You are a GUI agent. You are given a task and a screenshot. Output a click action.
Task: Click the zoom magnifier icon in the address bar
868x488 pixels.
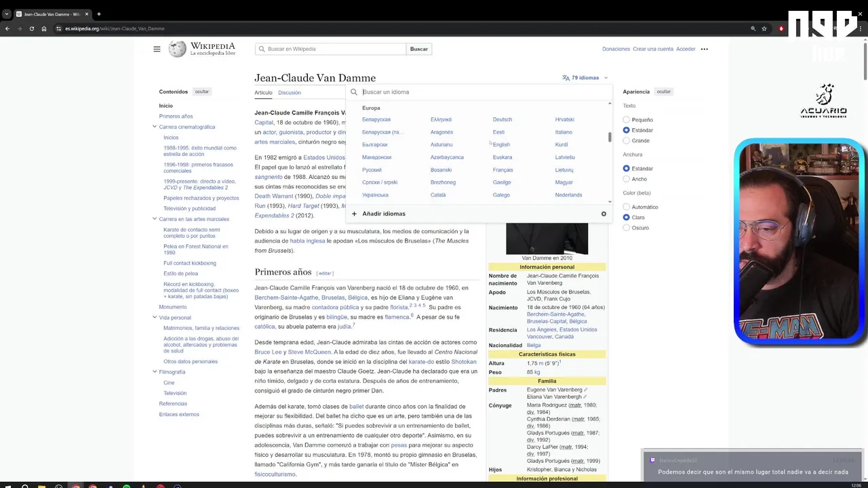tap(753, 28)
